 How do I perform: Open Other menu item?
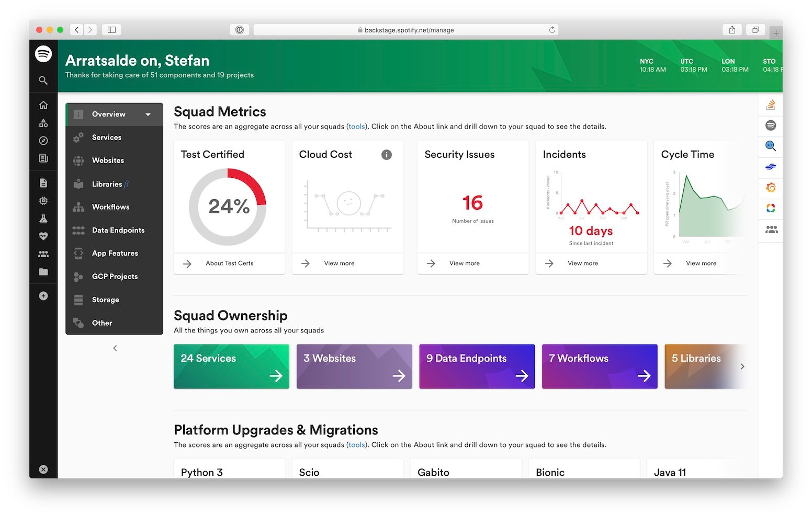[x=114, y=323]
